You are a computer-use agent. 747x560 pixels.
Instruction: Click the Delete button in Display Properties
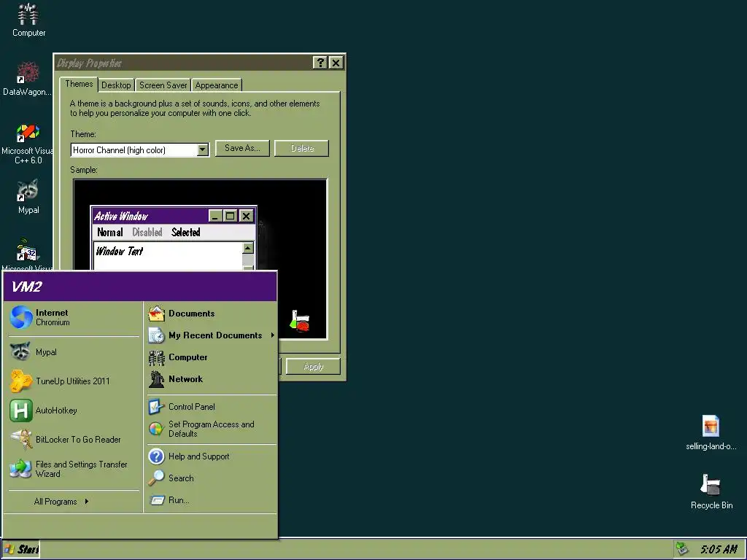point(302,148)
